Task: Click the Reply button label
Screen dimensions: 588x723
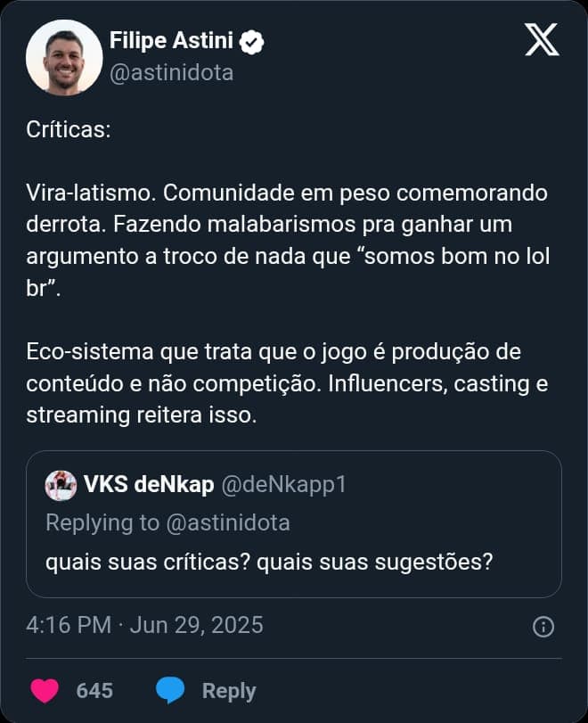Action: [x=227, y=690]
